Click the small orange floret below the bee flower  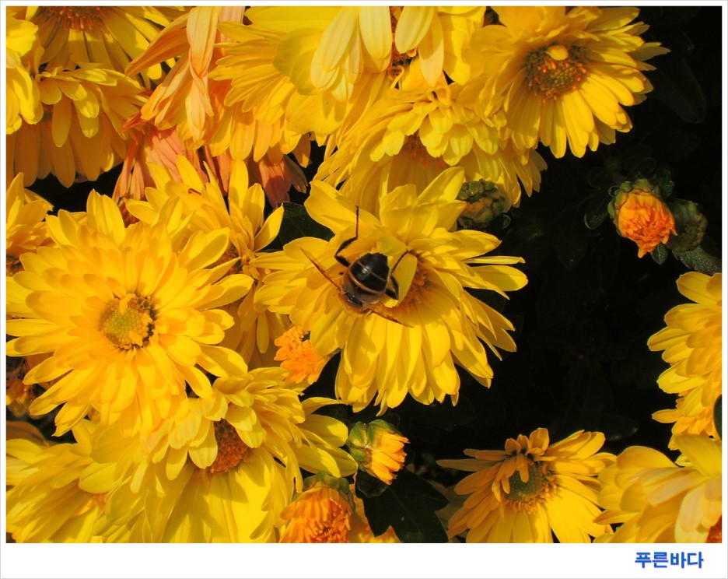[299, 356]
